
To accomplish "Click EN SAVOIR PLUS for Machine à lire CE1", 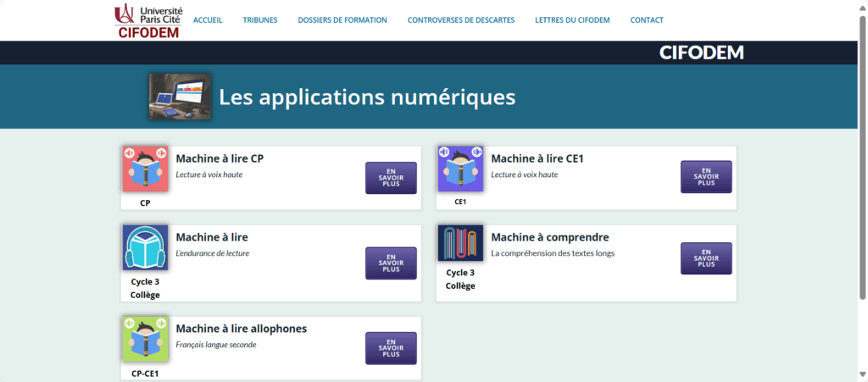I will point(706,177).
